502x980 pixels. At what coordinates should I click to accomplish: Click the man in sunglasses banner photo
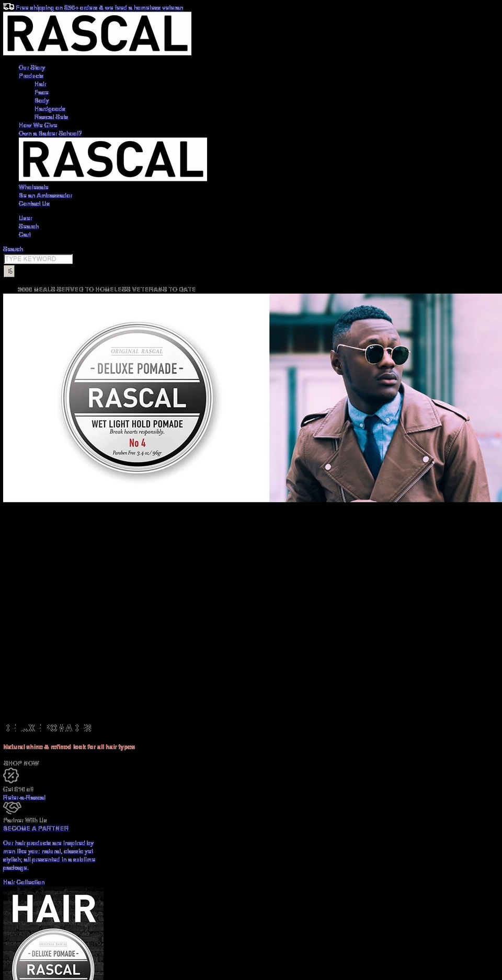pyautogui.click(x=385, y=398)
